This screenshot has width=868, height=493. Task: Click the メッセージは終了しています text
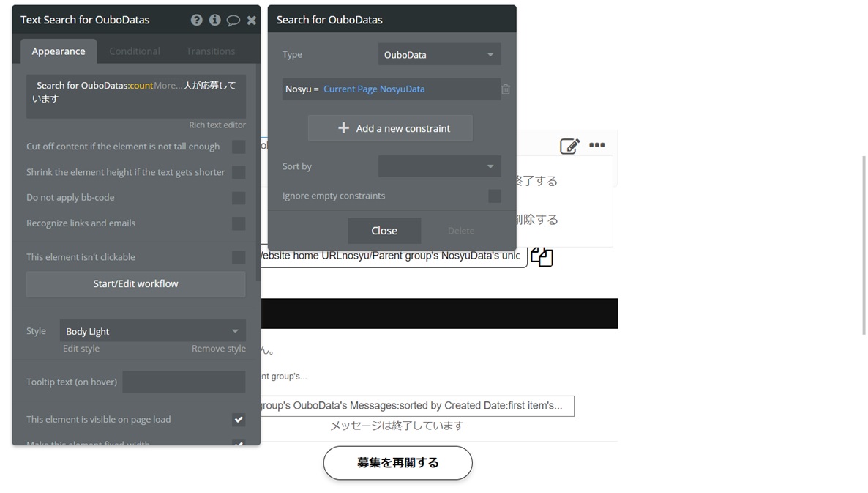coord(397,426)
